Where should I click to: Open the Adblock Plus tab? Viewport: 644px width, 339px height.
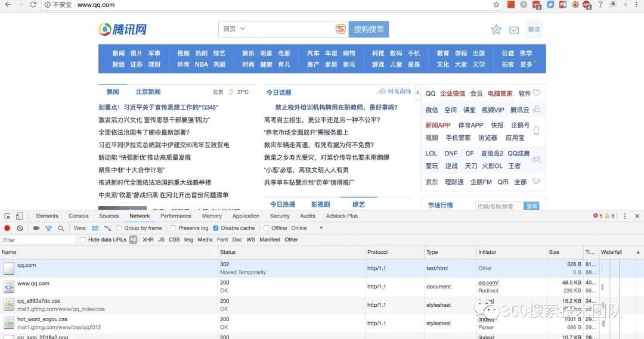[x=342, y=216]
